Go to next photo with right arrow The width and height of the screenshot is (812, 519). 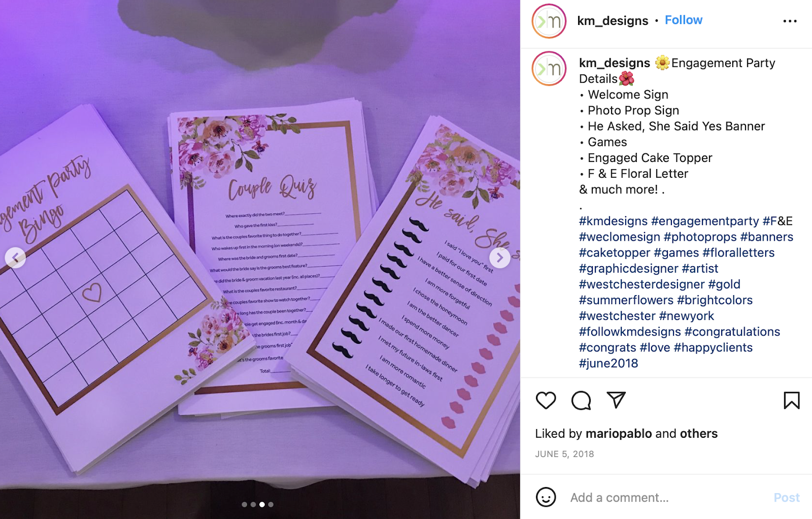tap(500, 258)
